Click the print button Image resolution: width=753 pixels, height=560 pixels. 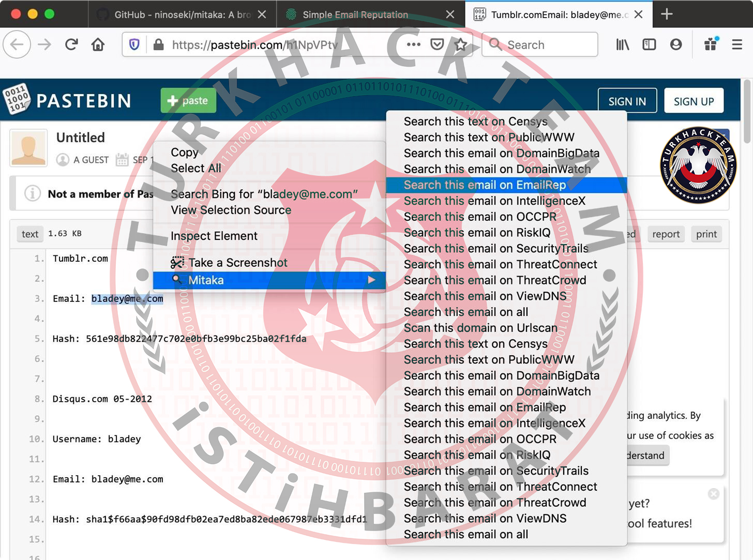pos(706,234)
